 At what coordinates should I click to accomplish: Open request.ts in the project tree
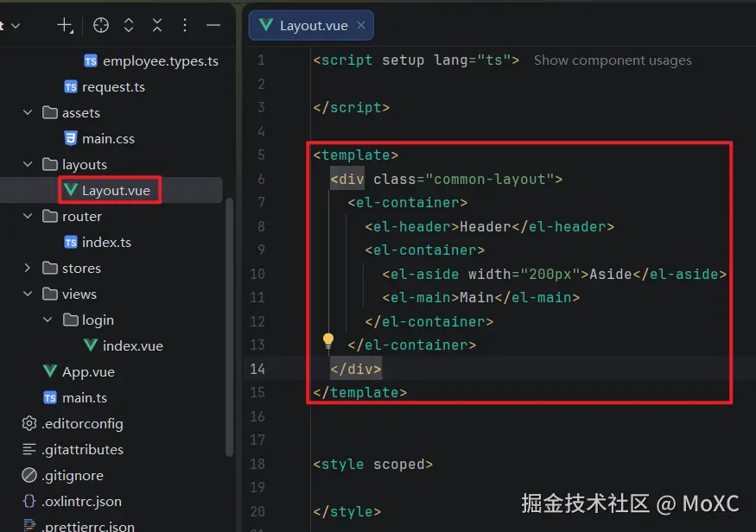tap(113, 86)
